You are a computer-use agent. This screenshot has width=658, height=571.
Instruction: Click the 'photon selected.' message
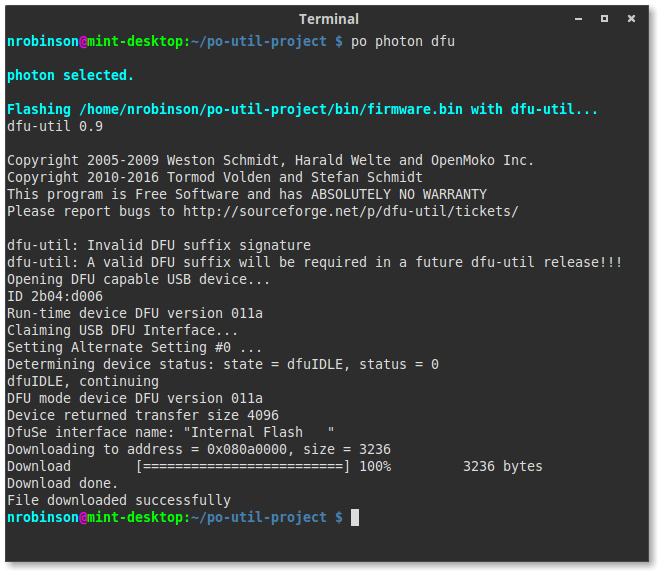click(70, 76)
